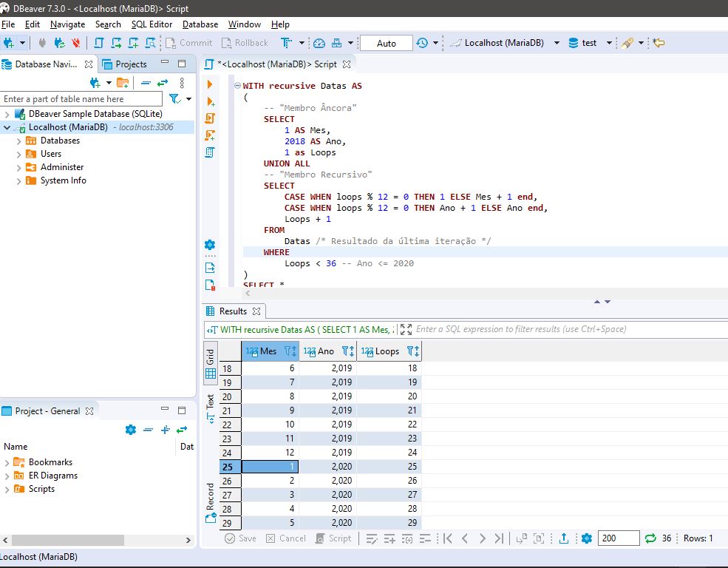The height and width of the screenshot is (568, 728).
Task: Collapse the Localhost (MariaDB) connection node
Action: tap(7, 127)
